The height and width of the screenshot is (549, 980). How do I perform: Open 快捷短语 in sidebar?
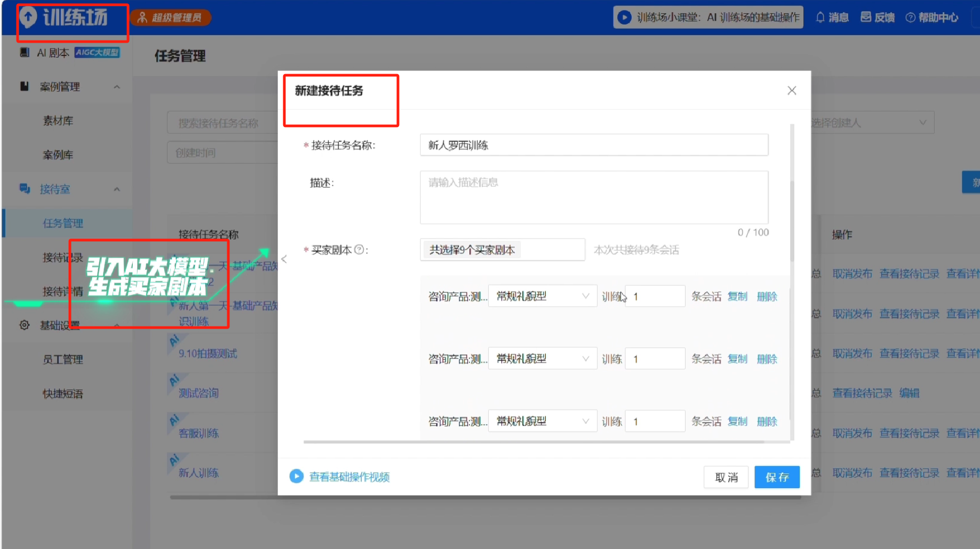click(x=63, y=393)
